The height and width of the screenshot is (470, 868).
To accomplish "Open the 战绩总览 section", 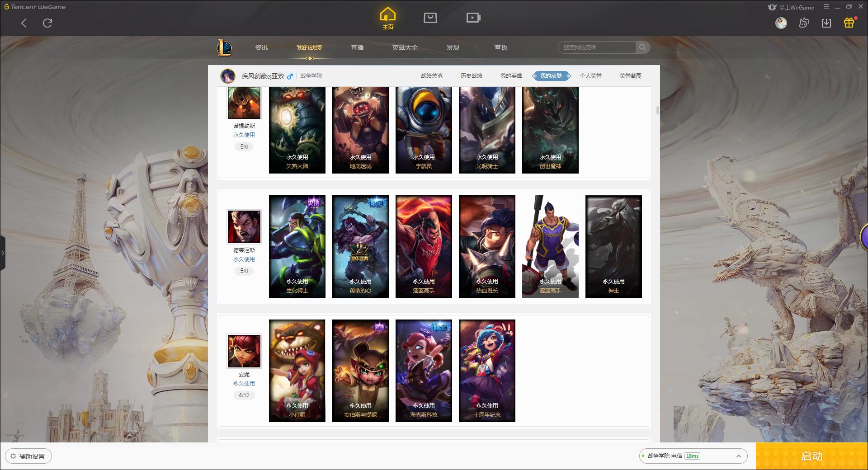I will 432,76.
